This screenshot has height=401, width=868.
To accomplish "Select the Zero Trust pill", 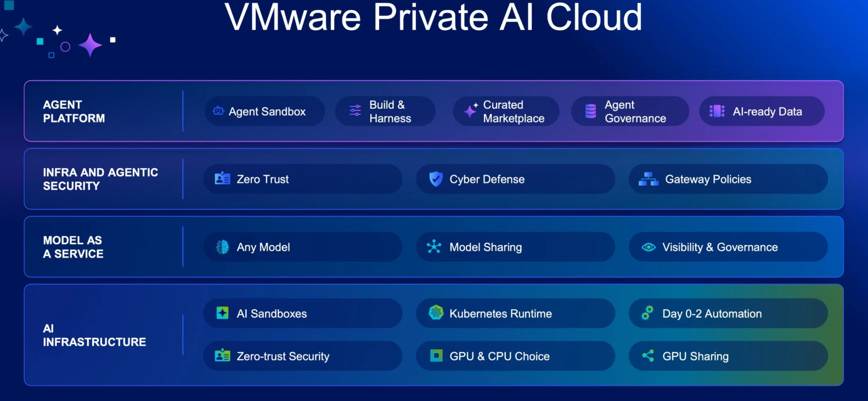I will tap(303, 179).
